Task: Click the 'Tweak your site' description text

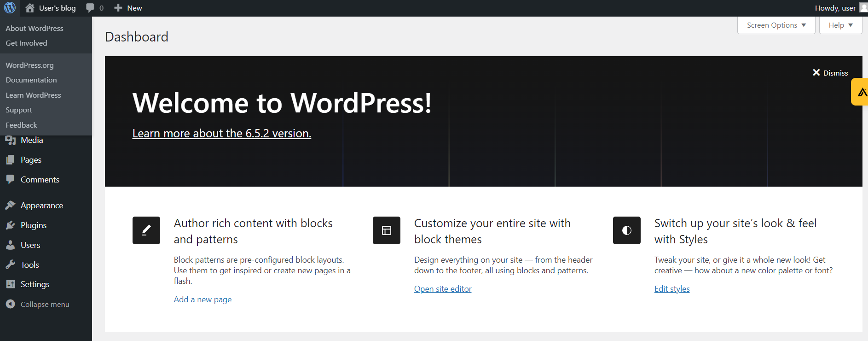Action: 744,265
